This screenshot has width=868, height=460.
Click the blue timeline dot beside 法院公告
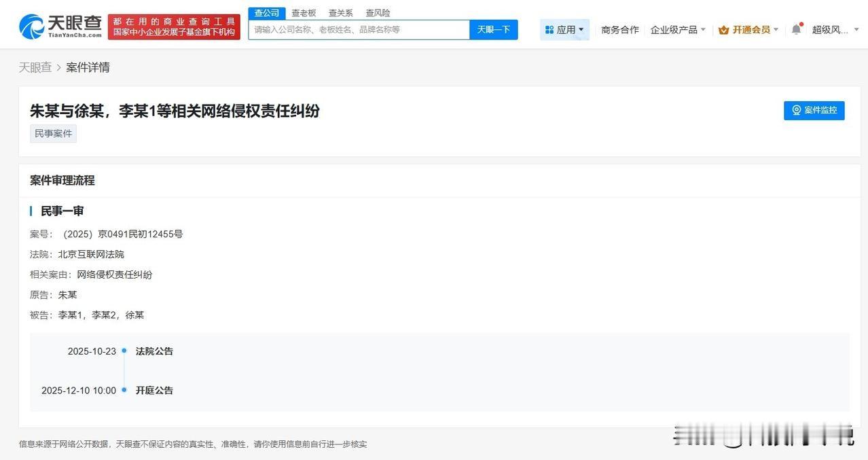[124, 351]
